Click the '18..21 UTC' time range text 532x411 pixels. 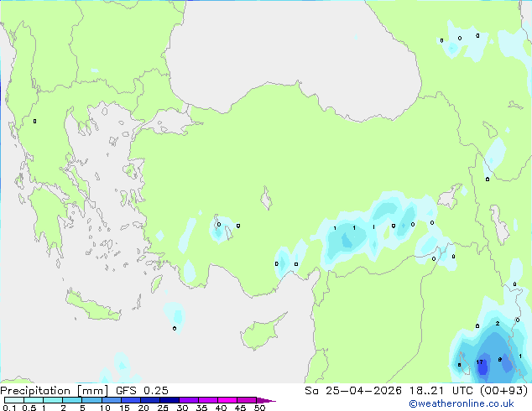click(x=441, y=391)
